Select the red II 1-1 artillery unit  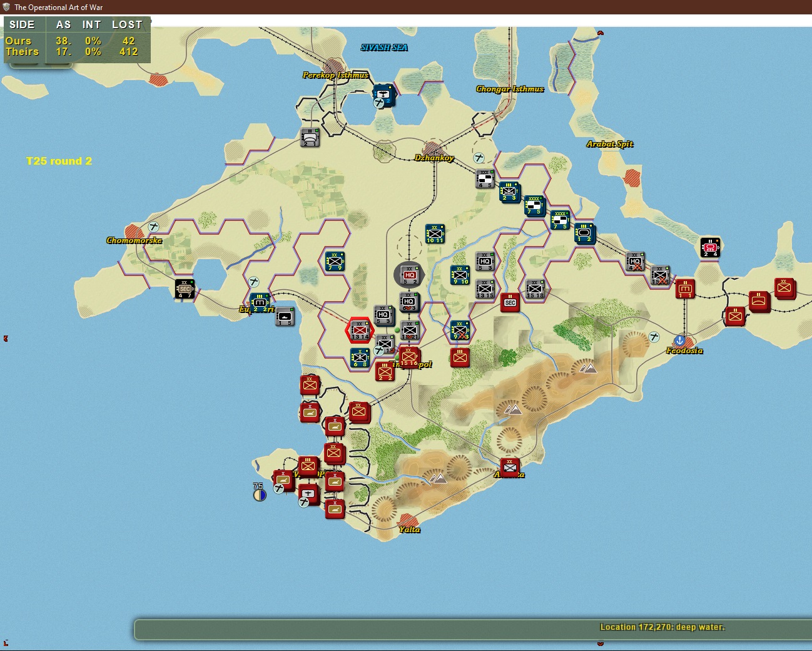point(685,289)
